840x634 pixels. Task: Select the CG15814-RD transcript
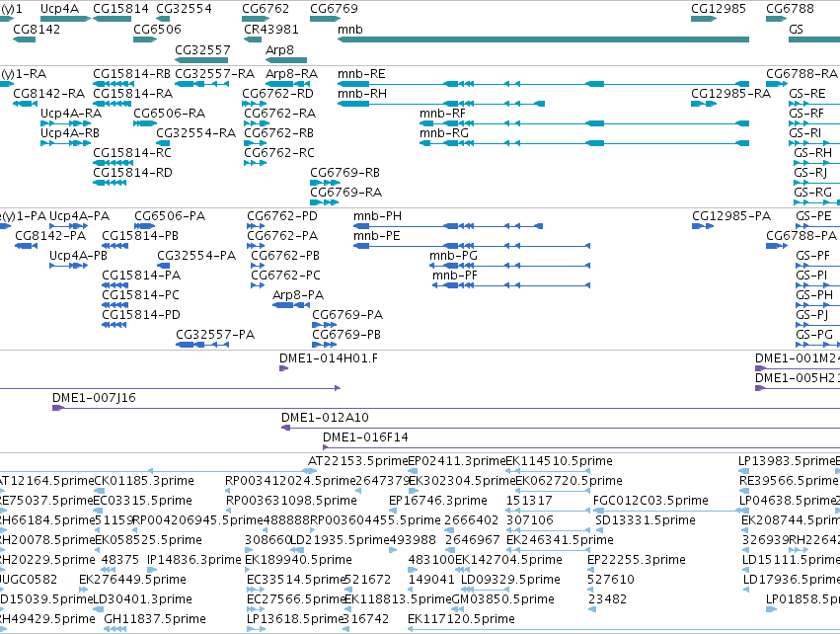[110, 183]
